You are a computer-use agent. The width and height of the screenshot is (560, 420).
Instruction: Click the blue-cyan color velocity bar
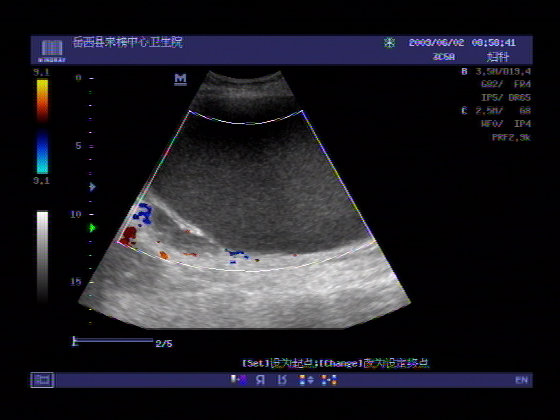(x=42, y=152)
